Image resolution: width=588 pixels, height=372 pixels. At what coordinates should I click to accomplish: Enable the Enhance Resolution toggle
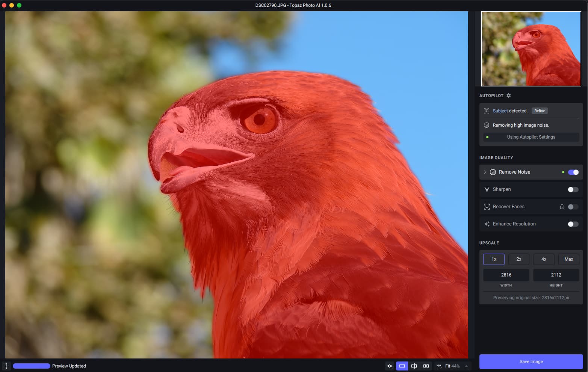point(573,224)
